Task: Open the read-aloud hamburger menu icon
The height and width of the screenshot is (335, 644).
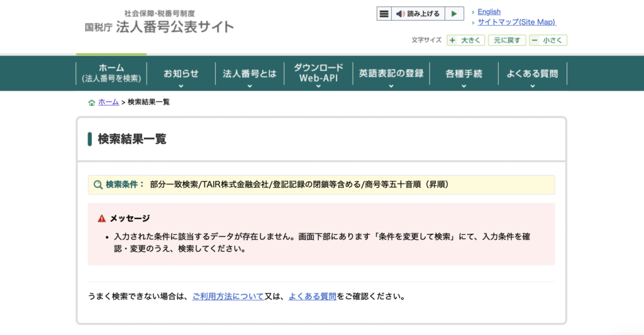Action: [x=384, y=14]
